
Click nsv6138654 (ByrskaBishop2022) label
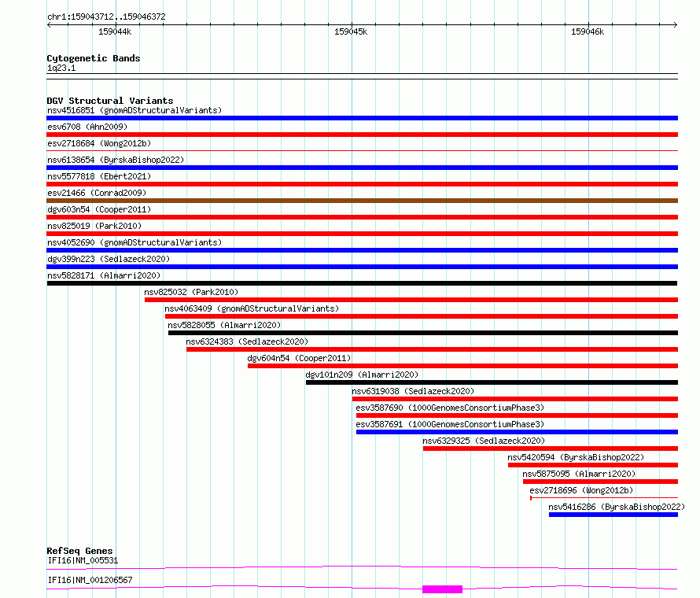pyautogui.click(x=116, y=160)
